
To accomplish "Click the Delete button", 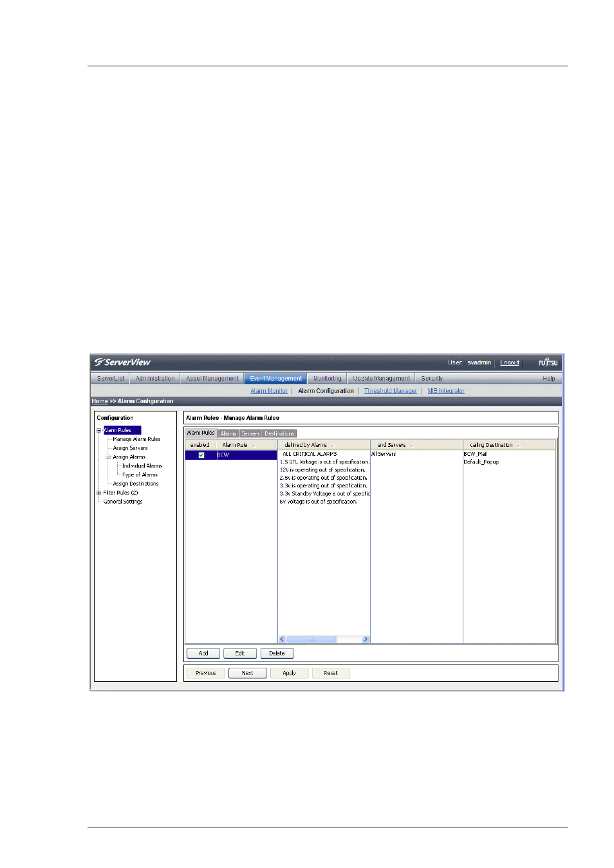I will tap(277, 654).
